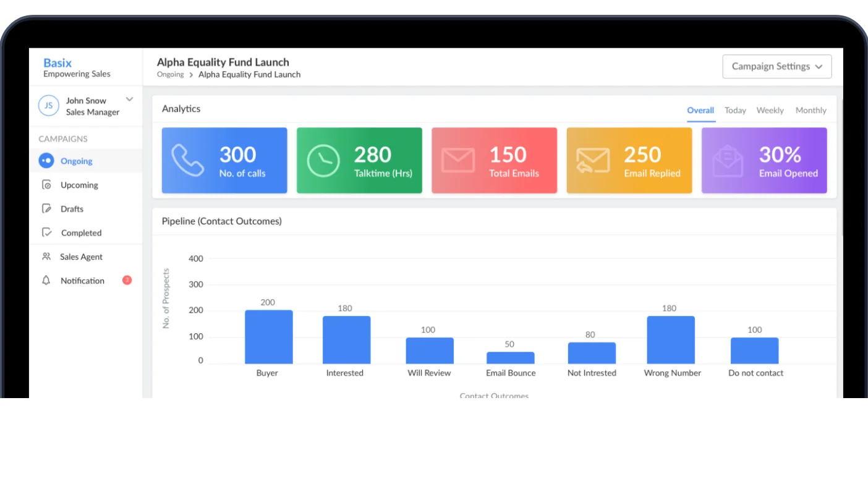Click the phone icon on calls card
868x497 pixels.
pyautogui.click(x=187, y=161)
